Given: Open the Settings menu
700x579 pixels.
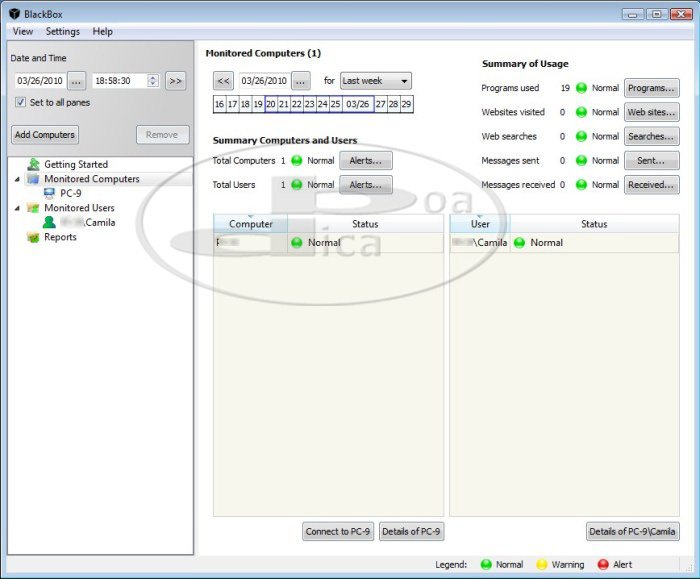Looking at the screenshot, I should click(62, 32).
